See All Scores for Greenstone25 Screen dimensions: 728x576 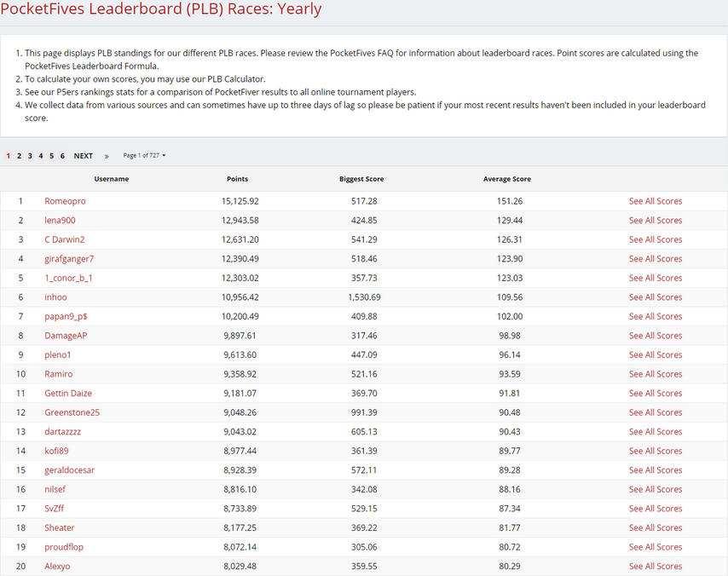(x=656, y=412)
